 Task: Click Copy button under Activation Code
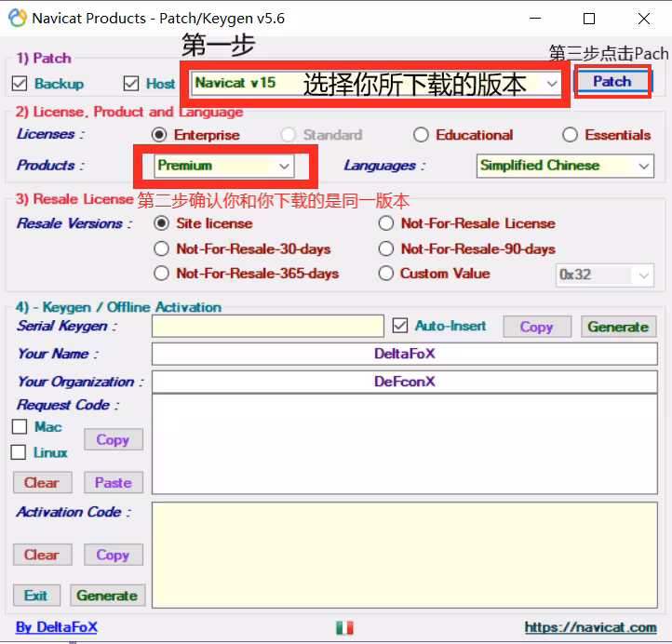pos(114,555)
